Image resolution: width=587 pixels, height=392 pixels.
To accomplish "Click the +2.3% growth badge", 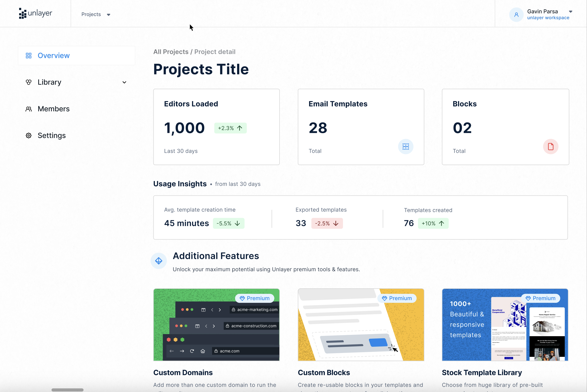I will 230,128.
